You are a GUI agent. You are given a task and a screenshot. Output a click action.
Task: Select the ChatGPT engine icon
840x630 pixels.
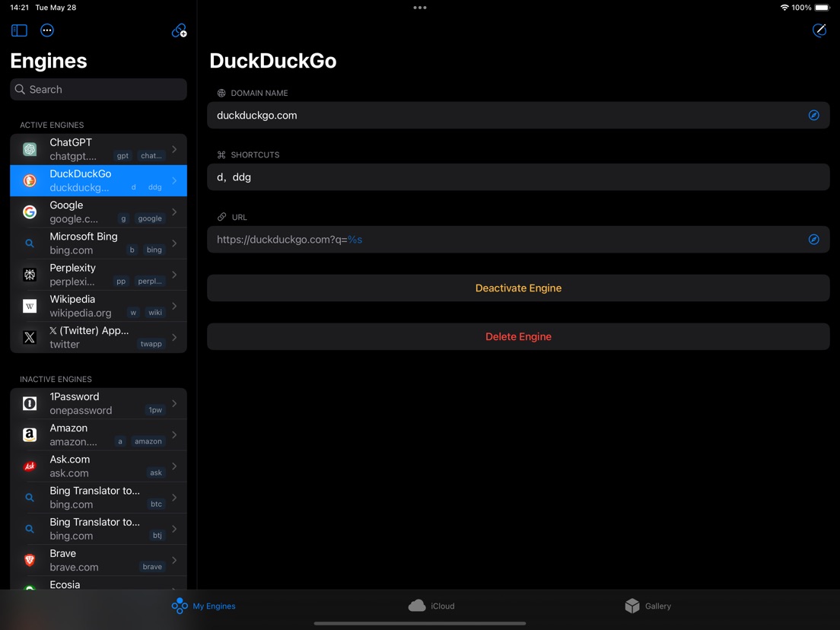pos(30,149)
